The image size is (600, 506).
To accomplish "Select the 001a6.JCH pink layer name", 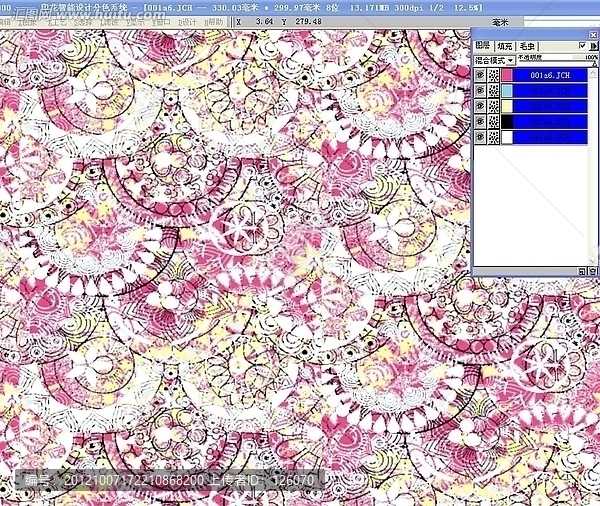I will 550,75.
